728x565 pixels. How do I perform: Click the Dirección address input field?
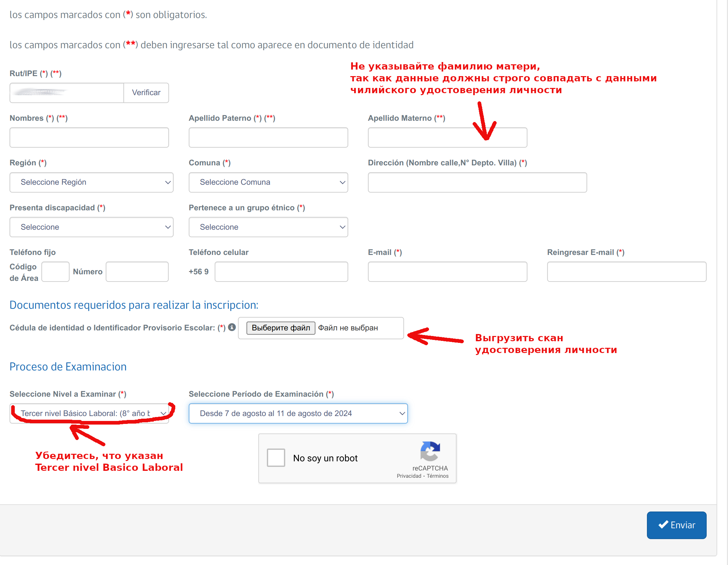tap(477, 182)
